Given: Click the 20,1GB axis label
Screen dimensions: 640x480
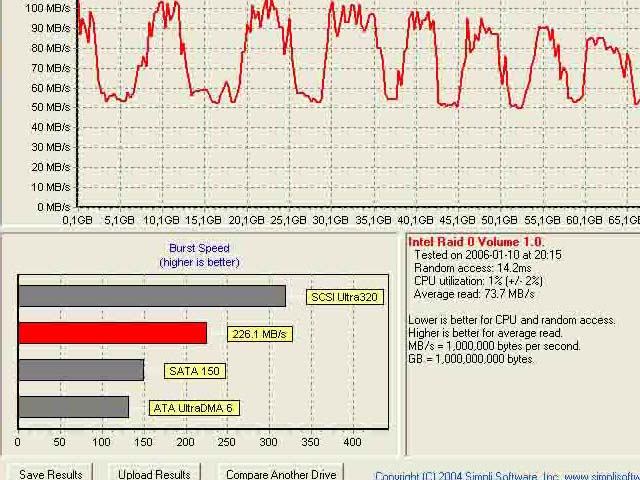Looking at the screenshot, I should (246, 220).
